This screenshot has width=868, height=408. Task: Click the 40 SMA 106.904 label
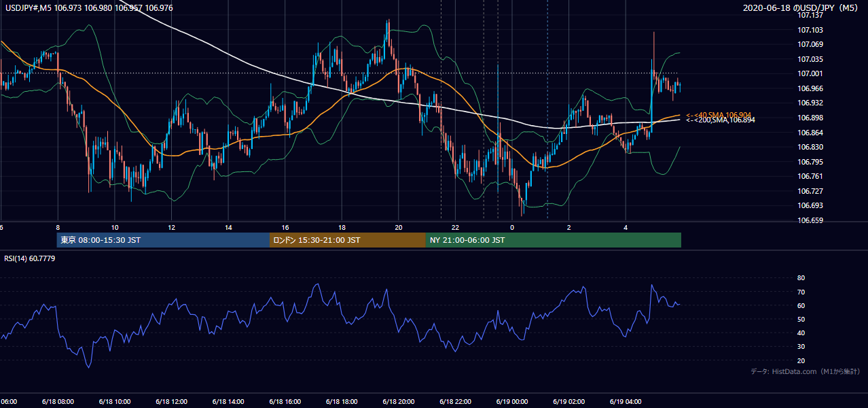pyautogui.click(x=719, y=115)
